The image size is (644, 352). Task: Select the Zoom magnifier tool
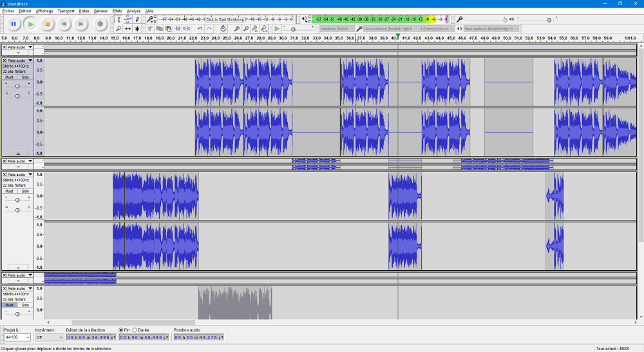point(118,29)
